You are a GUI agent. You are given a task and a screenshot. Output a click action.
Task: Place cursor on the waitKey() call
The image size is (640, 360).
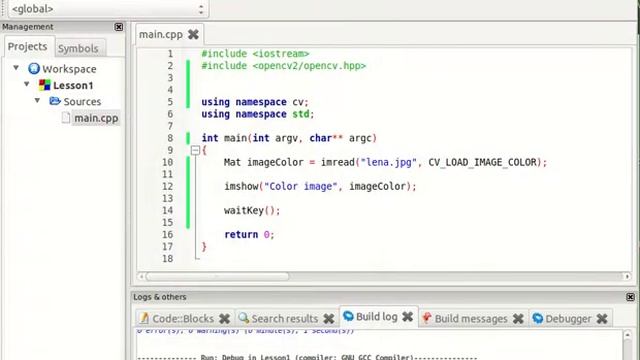tap(252, 211)
